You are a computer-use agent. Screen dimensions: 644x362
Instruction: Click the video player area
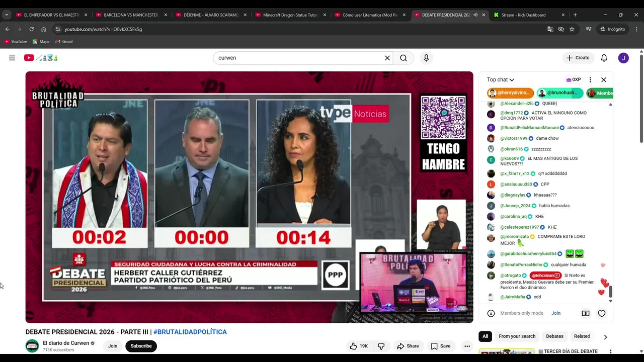point(249,197)
